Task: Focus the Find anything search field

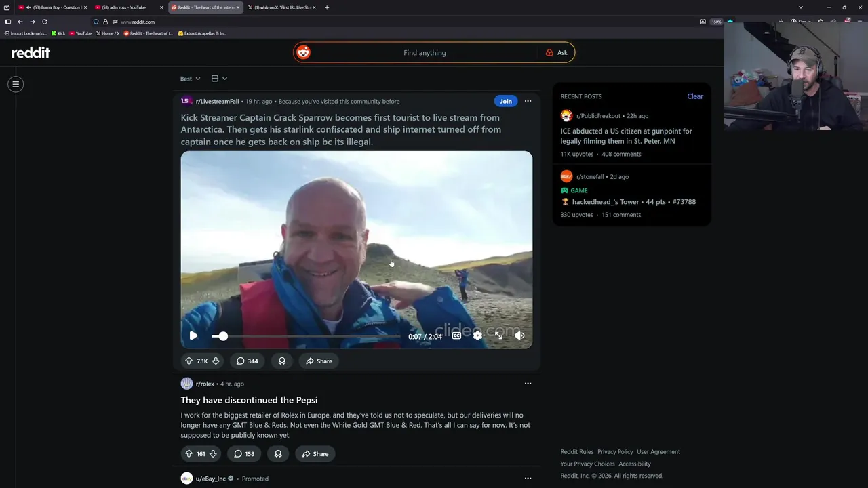Action: [425, 52]
